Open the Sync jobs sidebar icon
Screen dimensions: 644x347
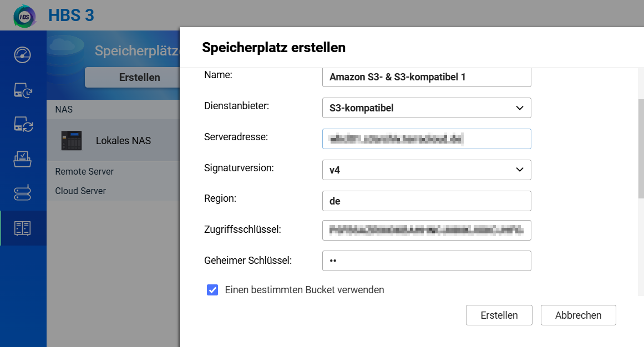click(x=23, y=124)
